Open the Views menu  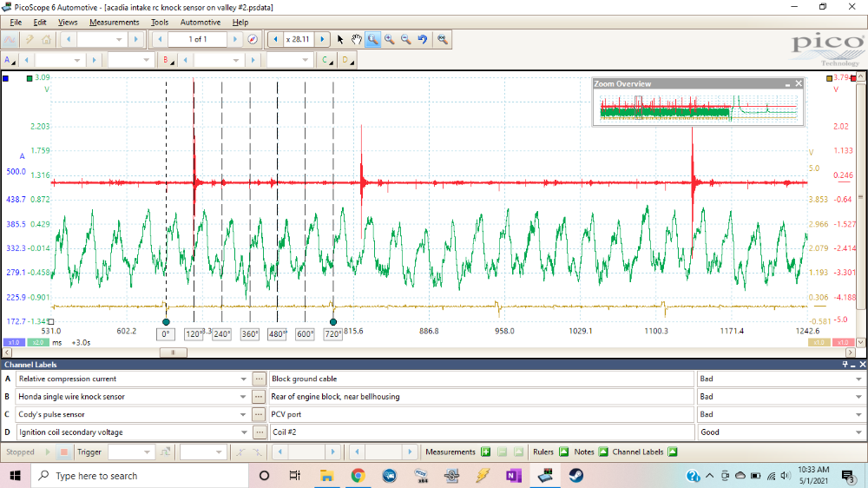point(68,23)
